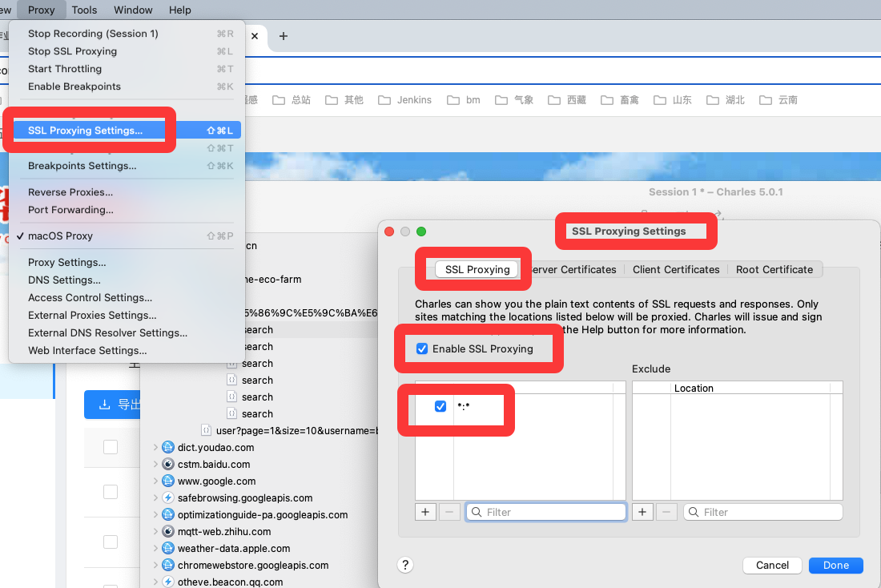This screenshot has width=881, height=588.
Task: Open the Help menu
Action: (x=179, y=10)
